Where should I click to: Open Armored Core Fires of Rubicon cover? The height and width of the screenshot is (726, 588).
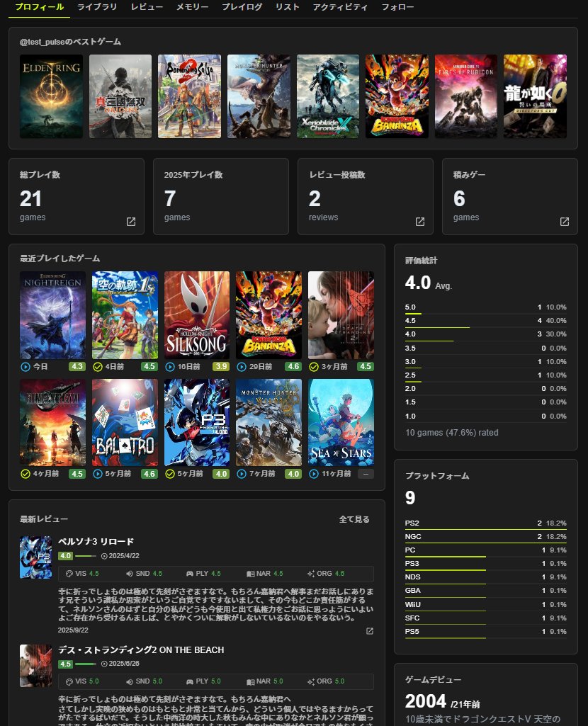tap(465, 96)
